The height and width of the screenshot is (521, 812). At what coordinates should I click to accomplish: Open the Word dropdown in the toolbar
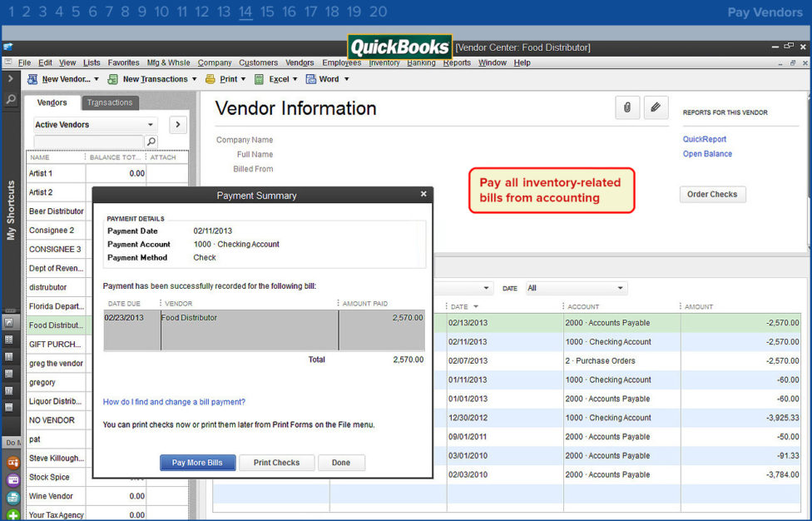pos(346,79)
